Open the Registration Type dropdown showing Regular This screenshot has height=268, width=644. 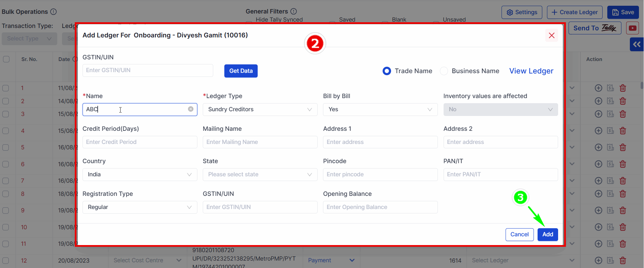[x=140, y=207]
